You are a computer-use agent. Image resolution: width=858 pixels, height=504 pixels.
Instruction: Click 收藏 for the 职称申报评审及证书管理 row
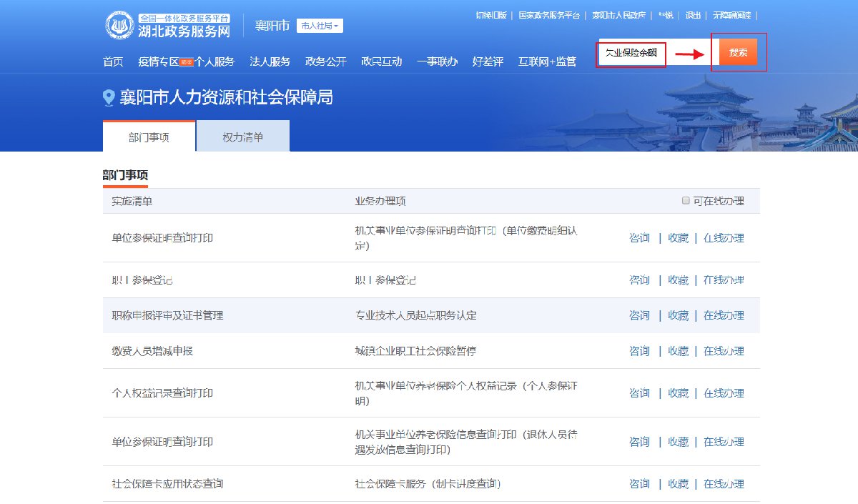678,315
